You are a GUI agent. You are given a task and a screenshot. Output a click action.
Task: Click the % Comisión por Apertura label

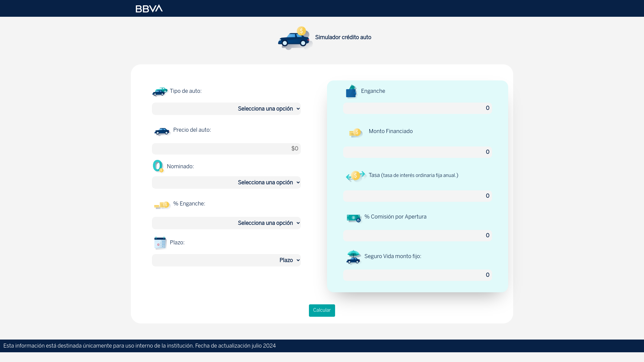pos(395,217)
